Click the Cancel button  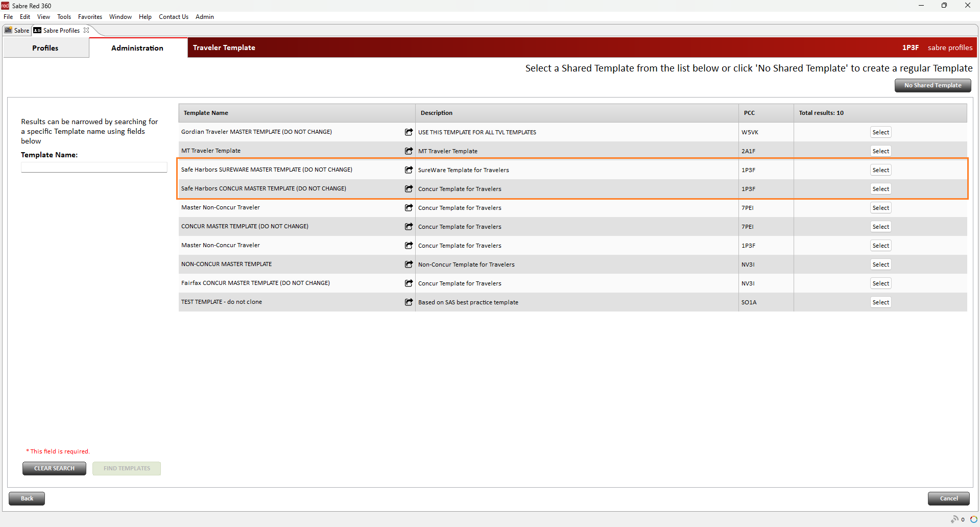948,498
